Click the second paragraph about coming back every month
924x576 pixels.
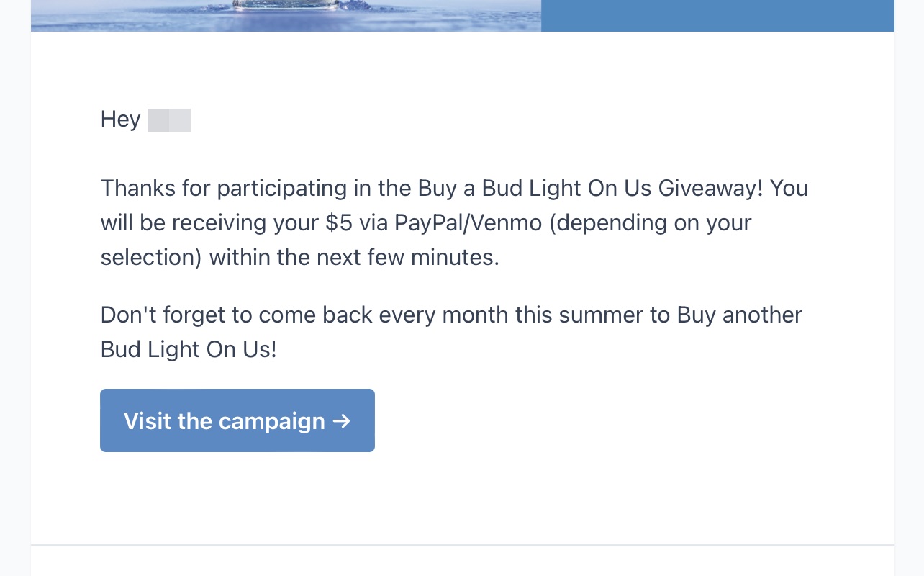pyautogui.click(x=451, y=331)
